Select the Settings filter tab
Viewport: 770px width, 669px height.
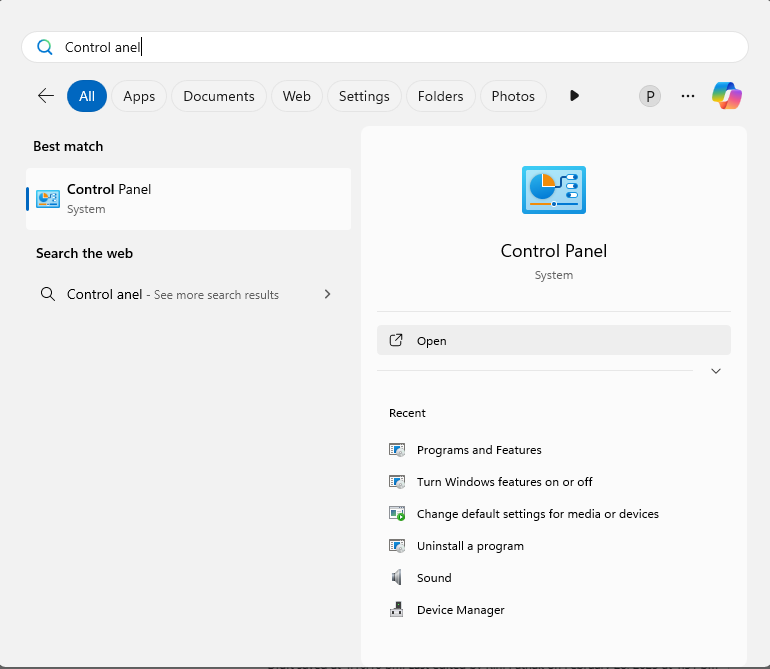[x=364, y=96]
